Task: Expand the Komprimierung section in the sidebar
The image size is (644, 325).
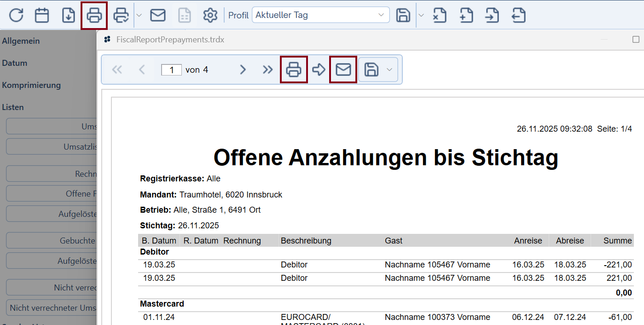Action: [x=31, y=85]
